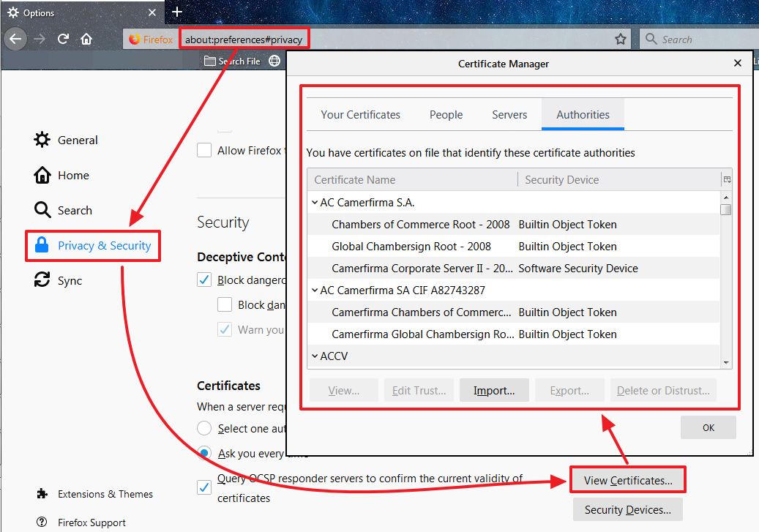Open the Search File bookmark folder
The image size is (759, 532).
[x=232, y=61]
